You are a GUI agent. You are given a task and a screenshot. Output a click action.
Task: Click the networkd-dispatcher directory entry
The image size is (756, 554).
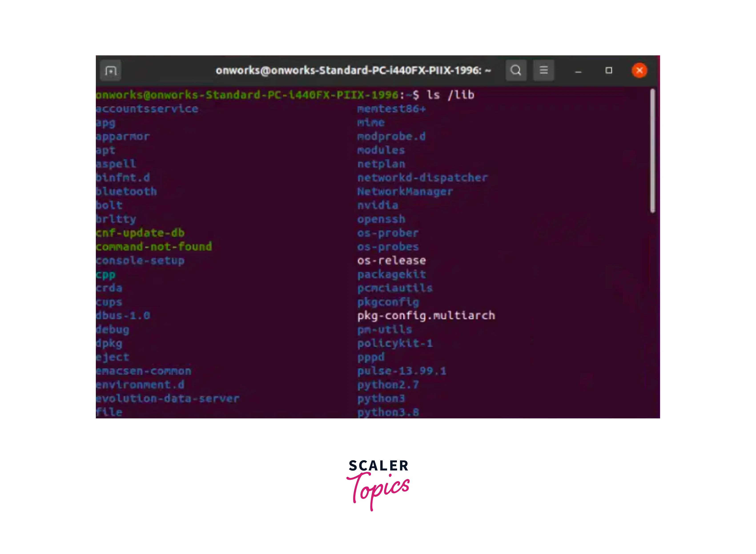pyautogui.click(x=422, y=178)
